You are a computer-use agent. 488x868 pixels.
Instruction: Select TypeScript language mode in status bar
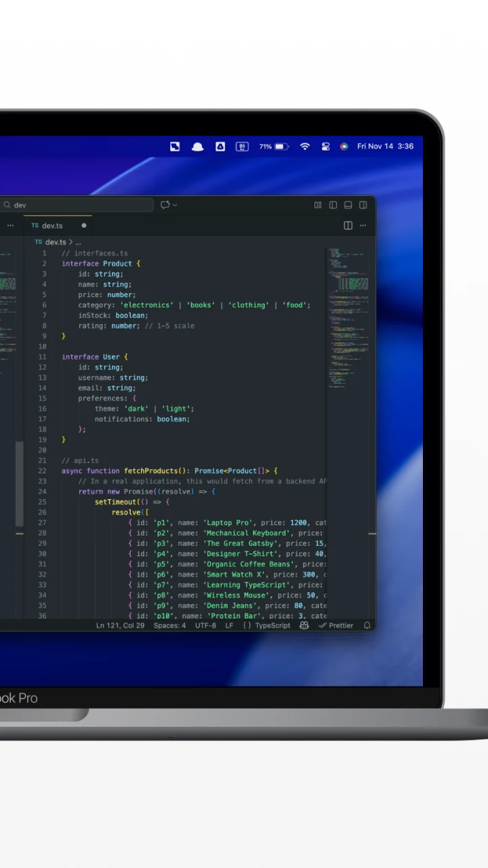point(272,625)
